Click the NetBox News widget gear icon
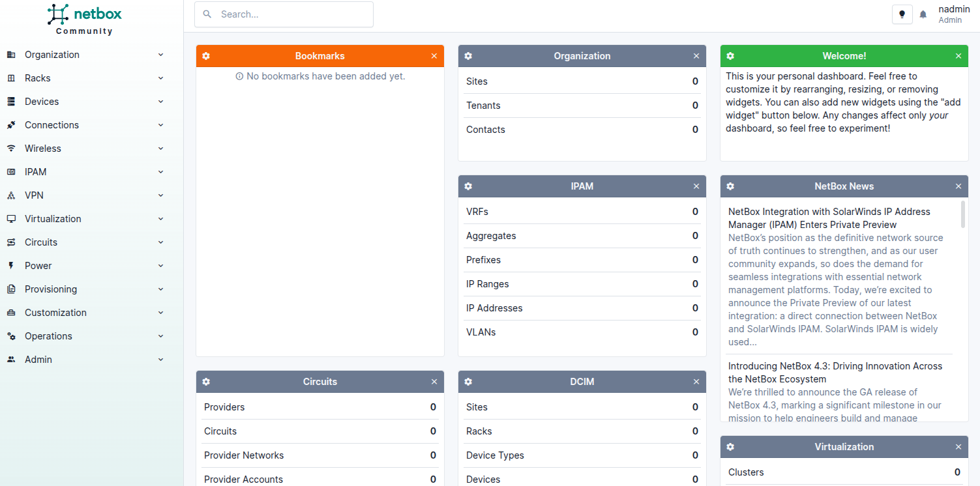Screen dimensions: 980x486 730,186
